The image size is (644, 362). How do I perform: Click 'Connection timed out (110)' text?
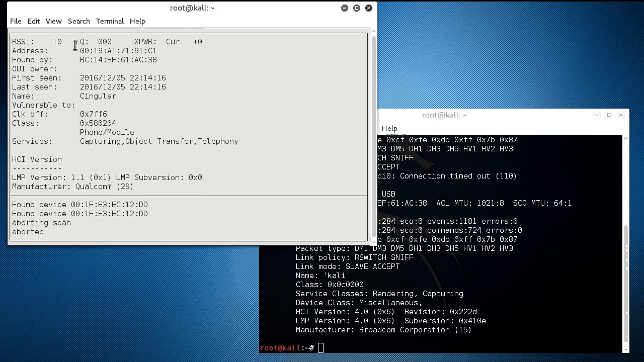point(458,176)
